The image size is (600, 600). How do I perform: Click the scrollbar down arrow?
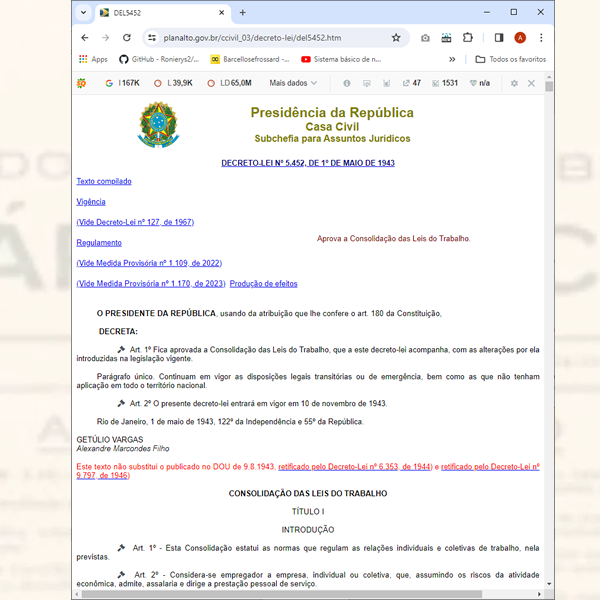(x=549, y=584)
